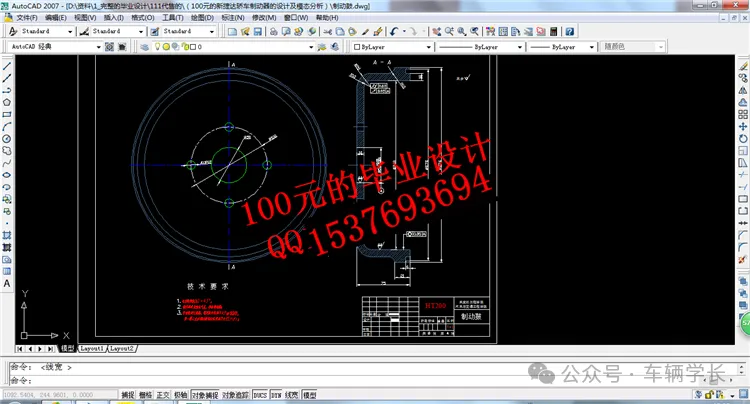Toggle 线宽 lineweight display

[292, 395]
